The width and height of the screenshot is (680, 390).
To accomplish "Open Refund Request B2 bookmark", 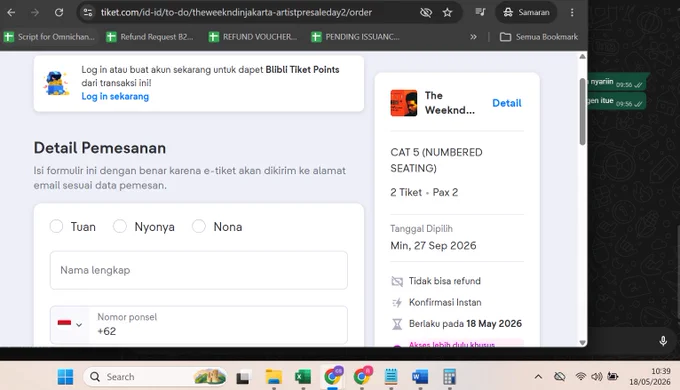I will tap(150, 37).
